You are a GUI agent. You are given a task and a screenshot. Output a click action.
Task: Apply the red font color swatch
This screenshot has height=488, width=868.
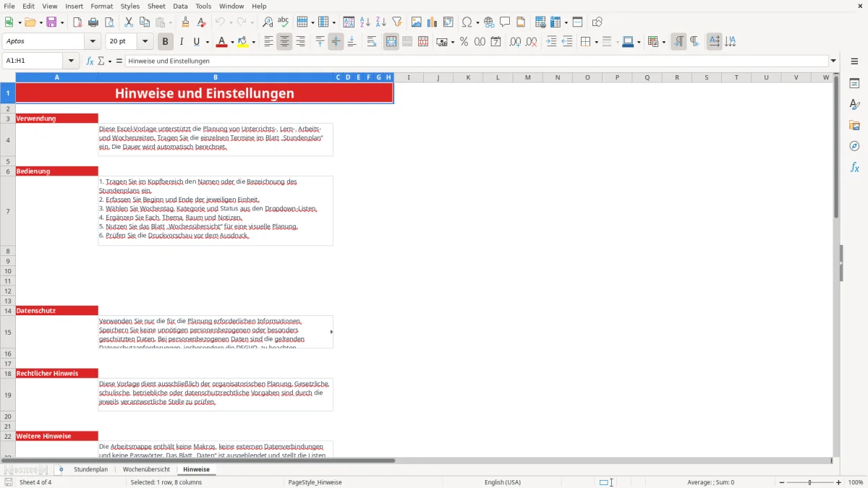(x=221, y=42)
